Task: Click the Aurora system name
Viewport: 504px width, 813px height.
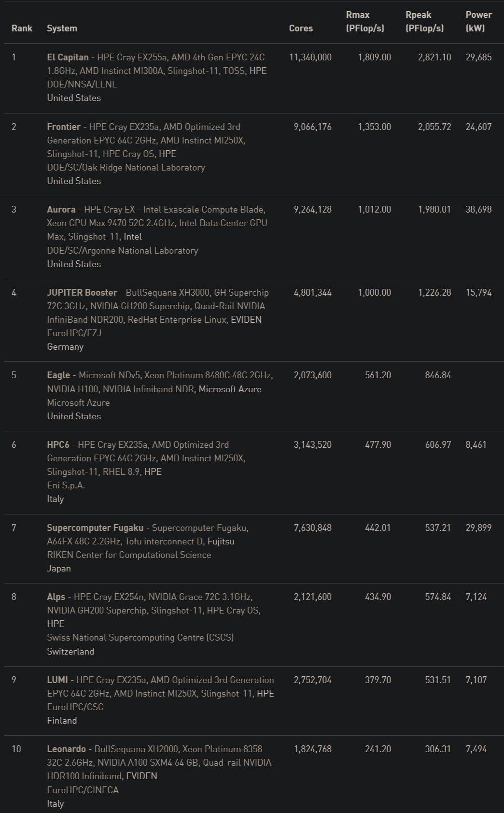Action: coord(61,209)
